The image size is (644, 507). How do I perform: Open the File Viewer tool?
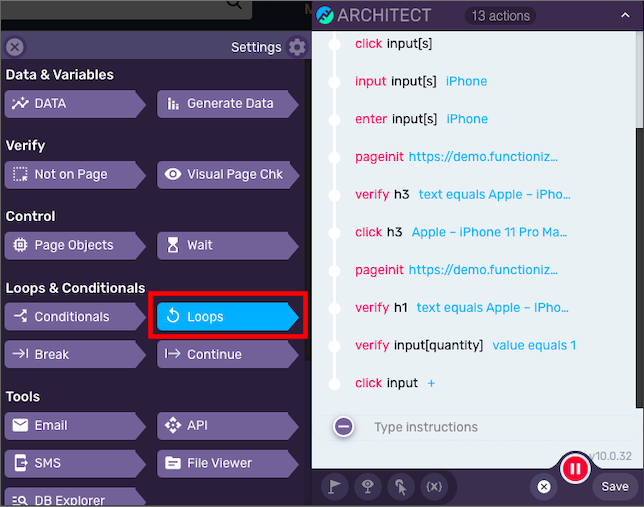228,463
